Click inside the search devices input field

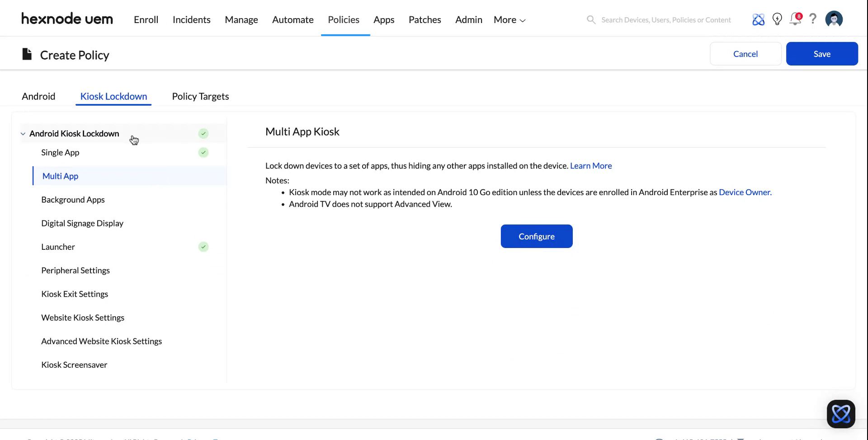click(x=665, y=19)
